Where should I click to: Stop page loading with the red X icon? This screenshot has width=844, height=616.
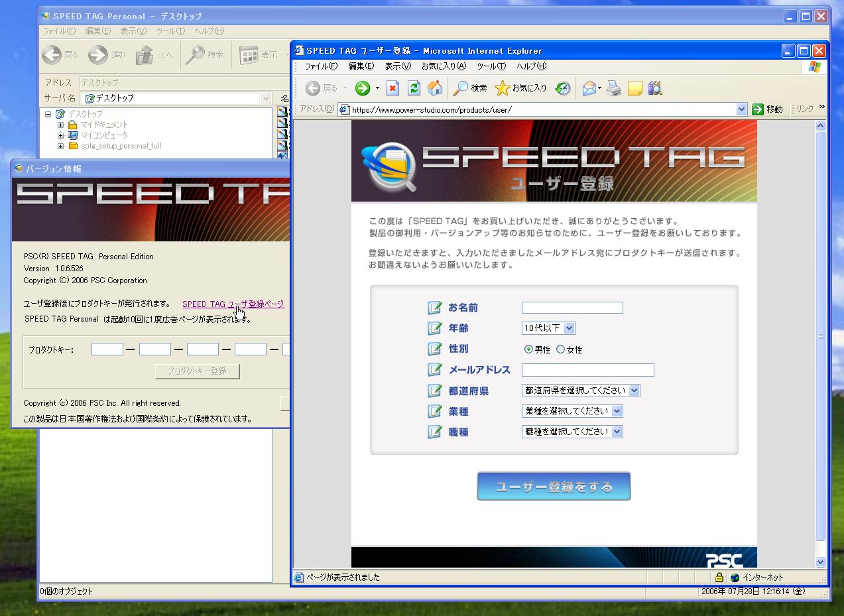pyautogui.click(x=393, y=88)
